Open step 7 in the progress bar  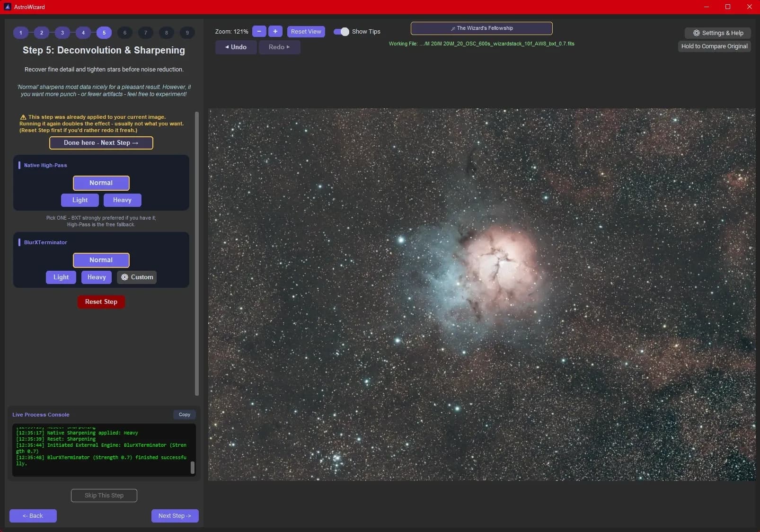tap(146, 33)
